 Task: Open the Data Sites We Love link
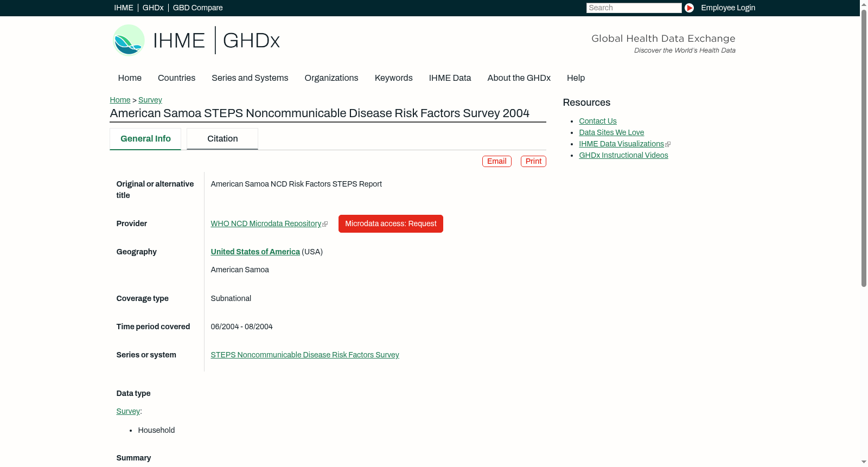[x=611, y=133]
